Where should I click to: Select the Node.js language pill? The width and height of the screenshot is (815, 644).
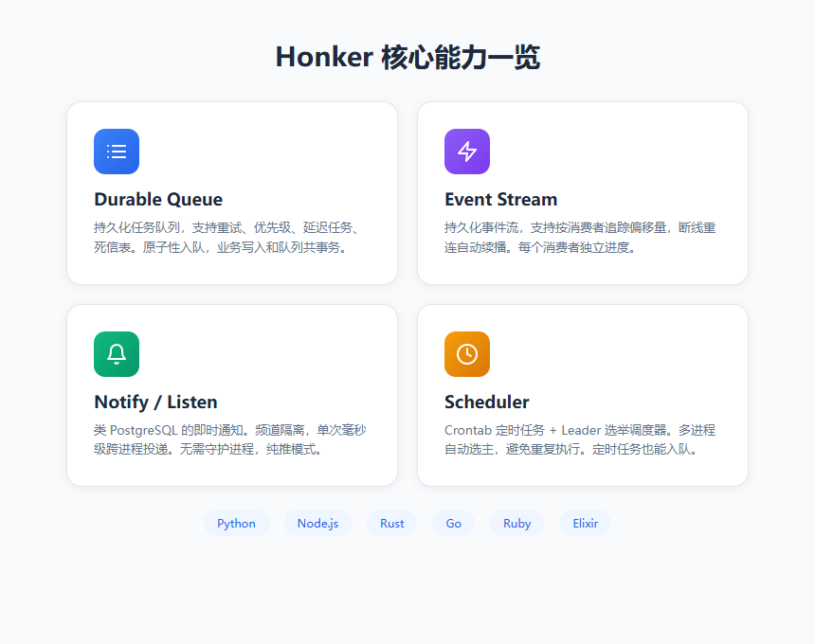click(317, 523)
